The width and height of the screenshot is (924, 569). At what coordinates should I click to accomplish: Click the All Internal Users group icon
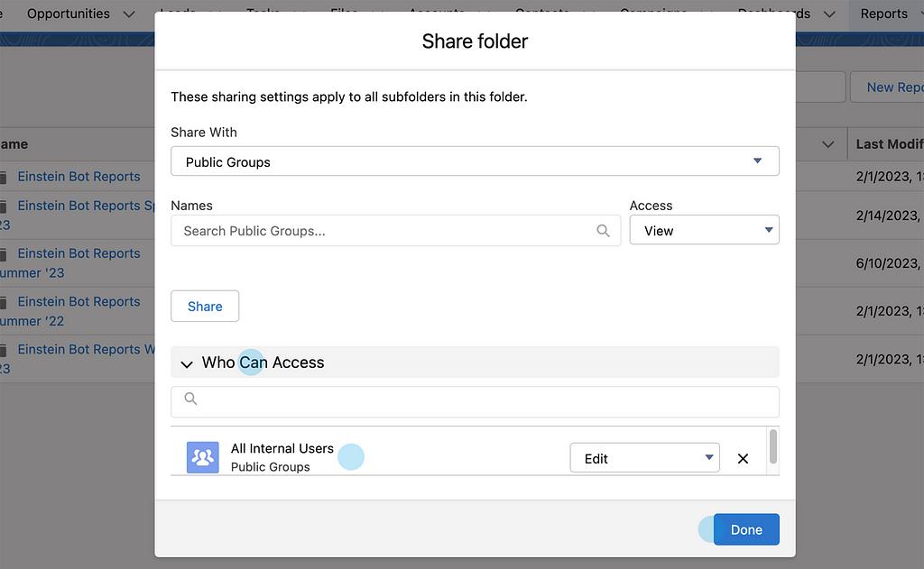click(203, 458)
